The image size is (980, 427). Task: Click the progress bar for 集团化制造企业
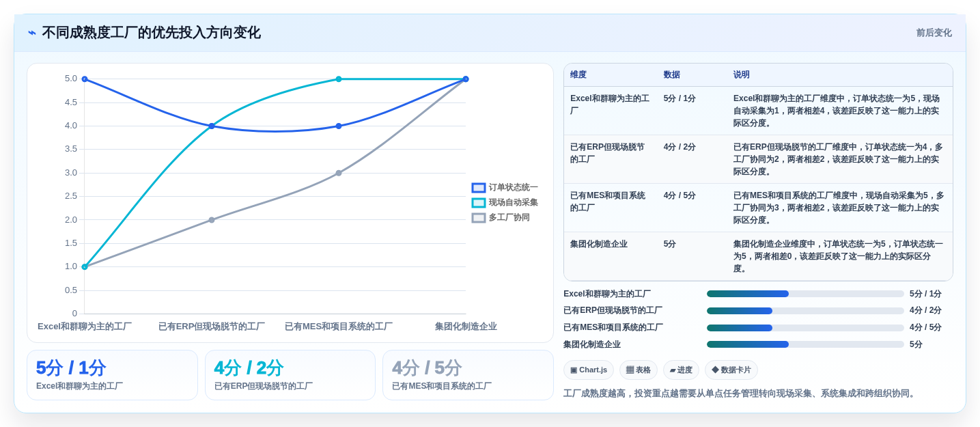click(x=805, y=344)
